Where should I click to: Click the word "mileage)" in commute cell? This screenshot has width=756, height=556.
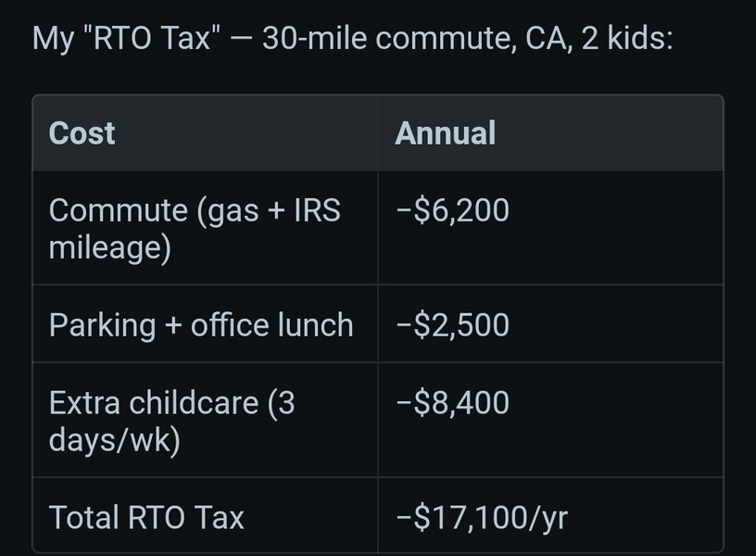point(109,247)
